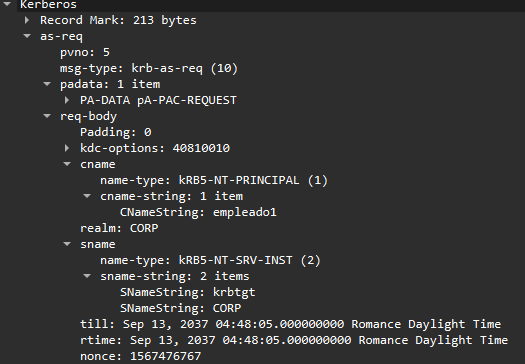Select the rtime timestamp line
This screenshot has height=364, width=525.
(x=294, y=340)
